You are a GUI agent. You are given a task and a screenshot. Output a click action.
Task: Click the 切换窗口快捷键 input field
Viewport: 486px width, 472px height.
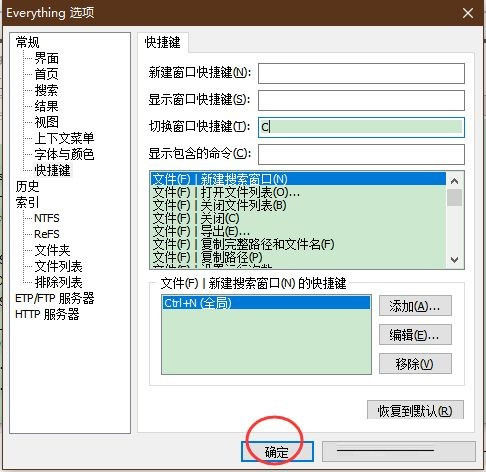(x=361, y=127)
